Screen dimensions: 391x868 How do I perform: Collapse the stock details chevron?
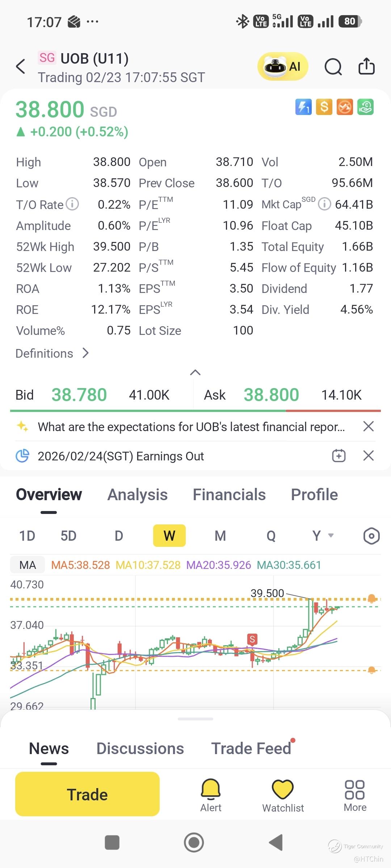point(195,373)
